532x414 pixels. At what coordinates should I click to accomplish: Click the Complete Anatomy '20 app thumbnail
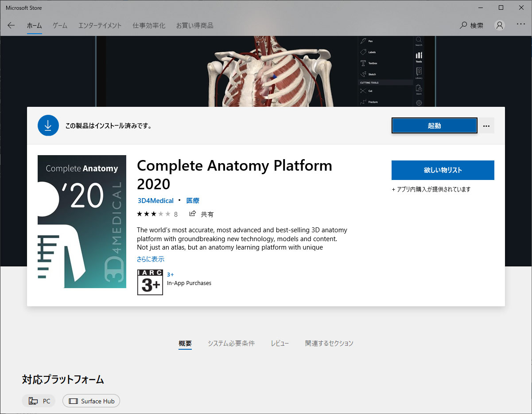[x=82, y=222]
